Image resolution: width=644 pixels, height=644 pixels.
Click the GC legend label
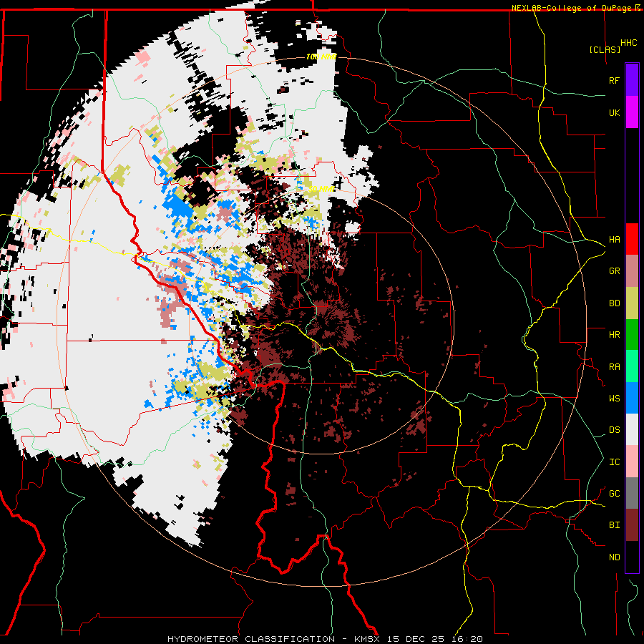[614, 494]
